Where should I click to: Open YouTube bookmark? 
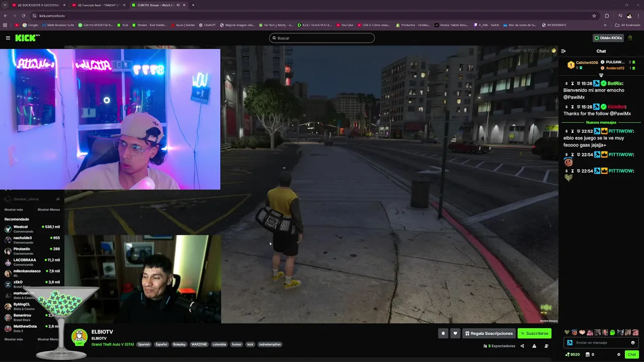[x=345, y=25]
